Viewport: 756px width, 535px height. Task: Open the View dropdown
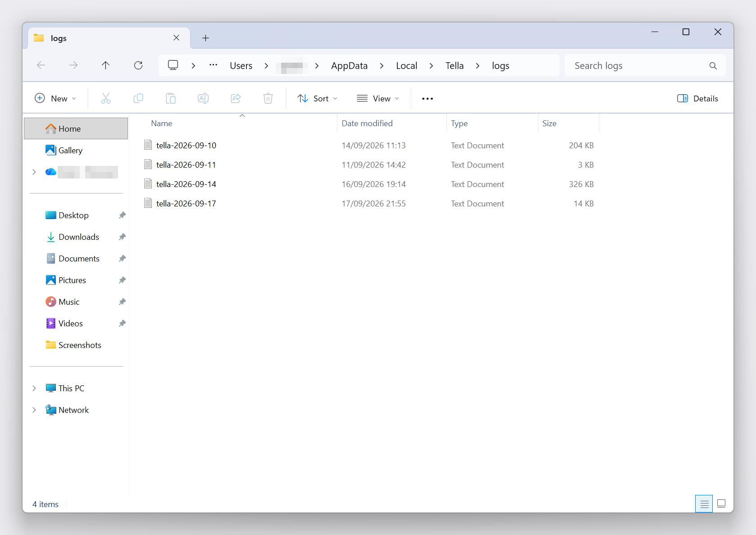point(378,99)
